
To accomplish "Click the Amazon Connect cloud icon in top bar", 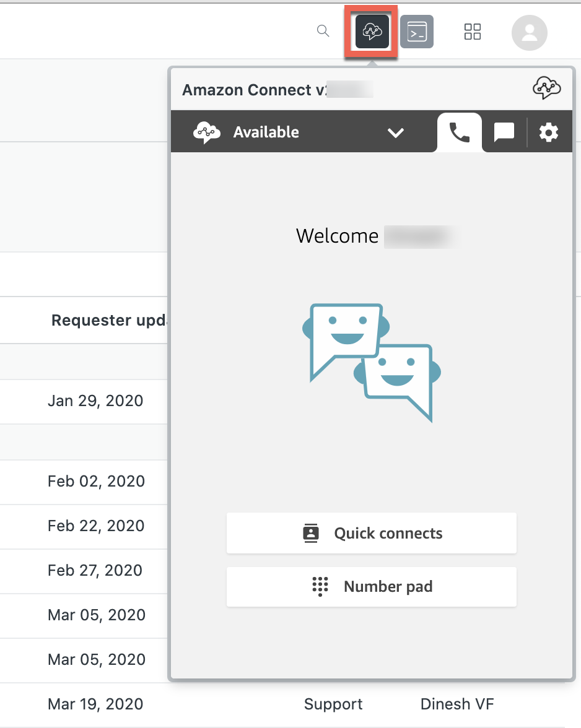I will pos(372,32).
